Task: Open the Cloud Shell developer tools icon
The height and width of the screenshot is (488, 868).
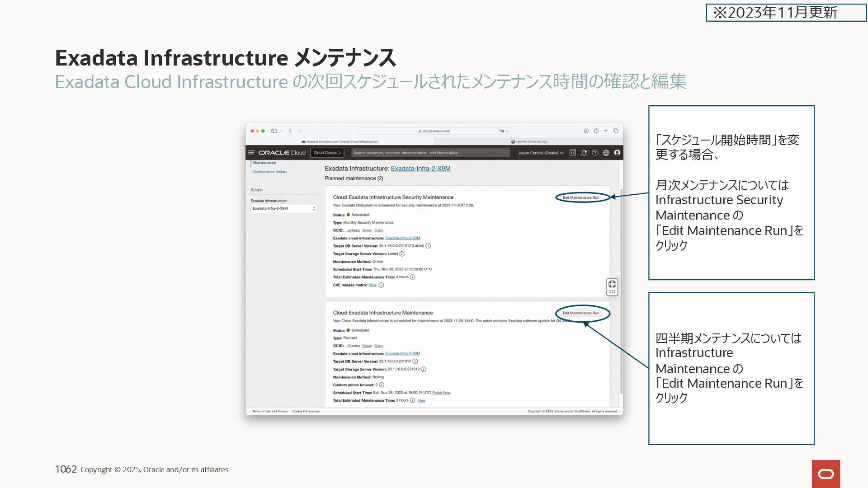Action: (x=572, y=153)
